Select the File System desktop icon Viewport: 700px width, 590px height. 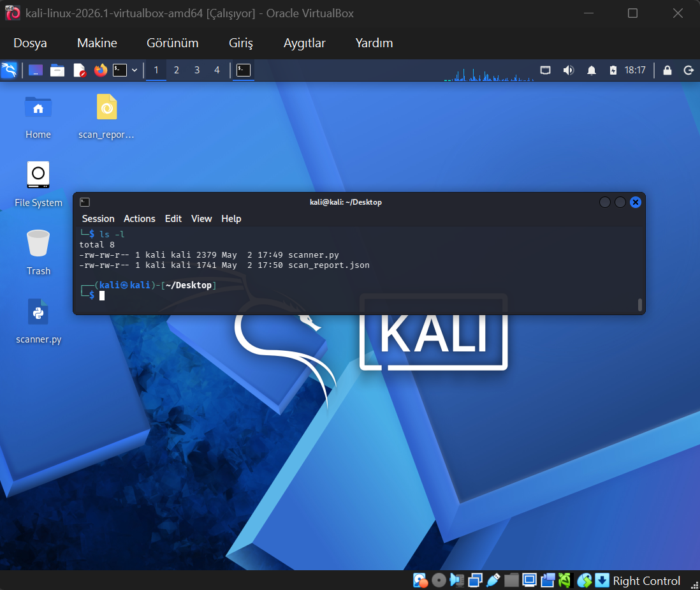38,184
